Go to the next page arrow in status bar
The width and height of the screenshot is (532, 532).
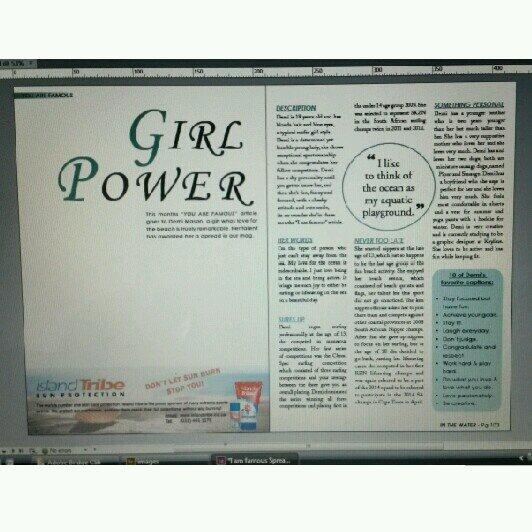point(14,451)
